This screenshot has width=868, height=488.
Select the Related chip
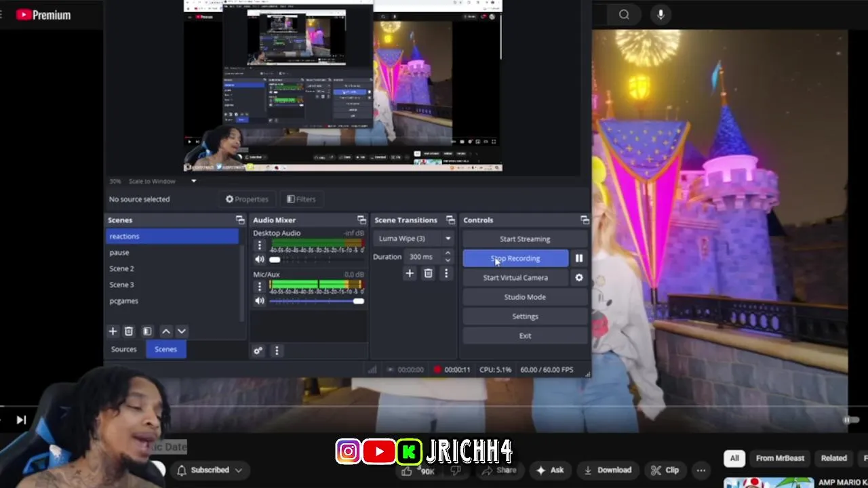pyautogui.click(x=834, y=458)
